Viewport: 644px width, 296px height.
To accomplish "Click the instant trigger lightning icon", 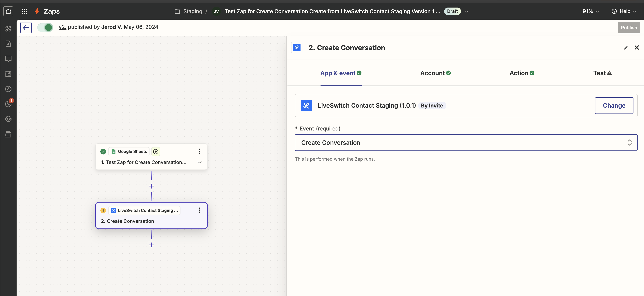I will tap(156, 152).
